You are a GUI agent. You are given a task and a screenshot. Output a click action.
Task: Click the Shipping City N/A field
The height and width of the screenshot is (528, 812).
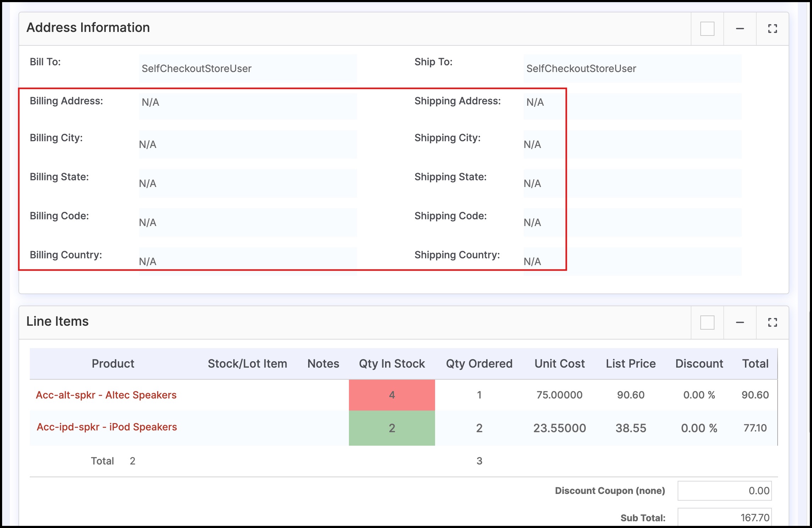632,144
